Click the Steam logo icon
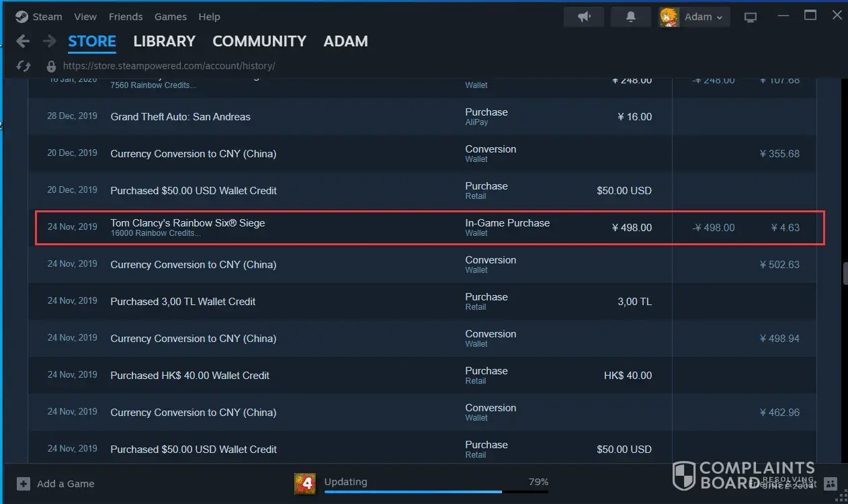The image size is (848, 504). (x=22, y=17)
